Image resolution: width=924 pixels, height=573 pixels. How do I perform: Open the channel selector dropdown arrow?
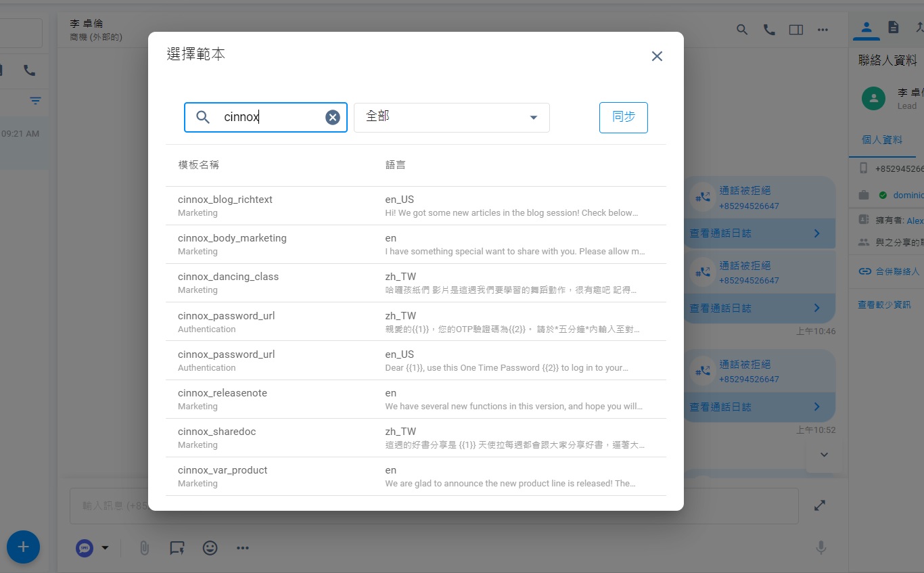click(105, 548)
